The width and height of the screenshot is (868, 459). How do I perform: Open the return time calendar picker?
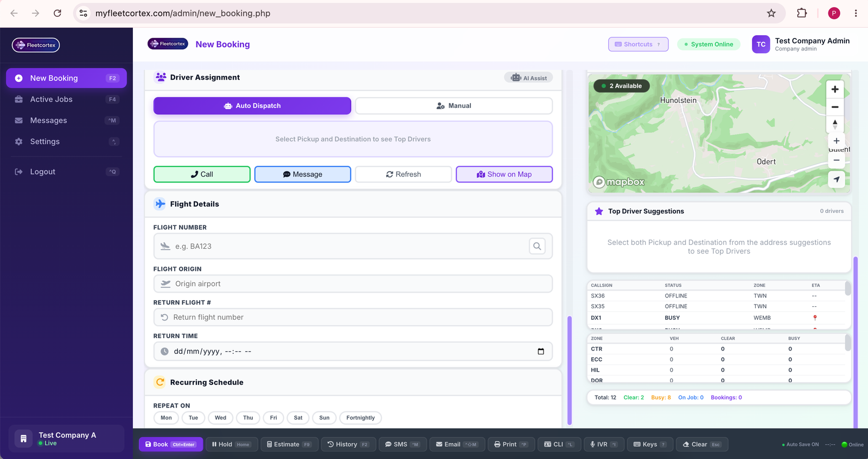point(541,352)
